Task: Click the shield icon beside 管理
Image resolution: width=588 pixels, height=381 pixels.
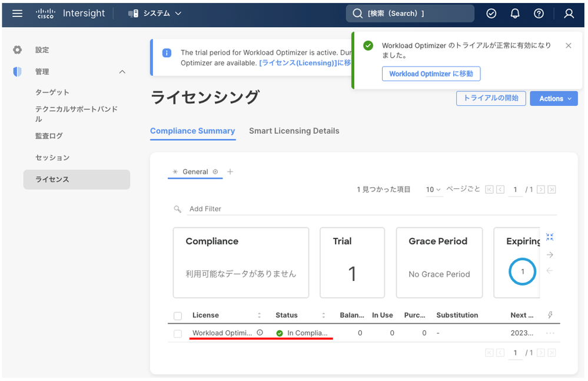Action: coord(17,72)
